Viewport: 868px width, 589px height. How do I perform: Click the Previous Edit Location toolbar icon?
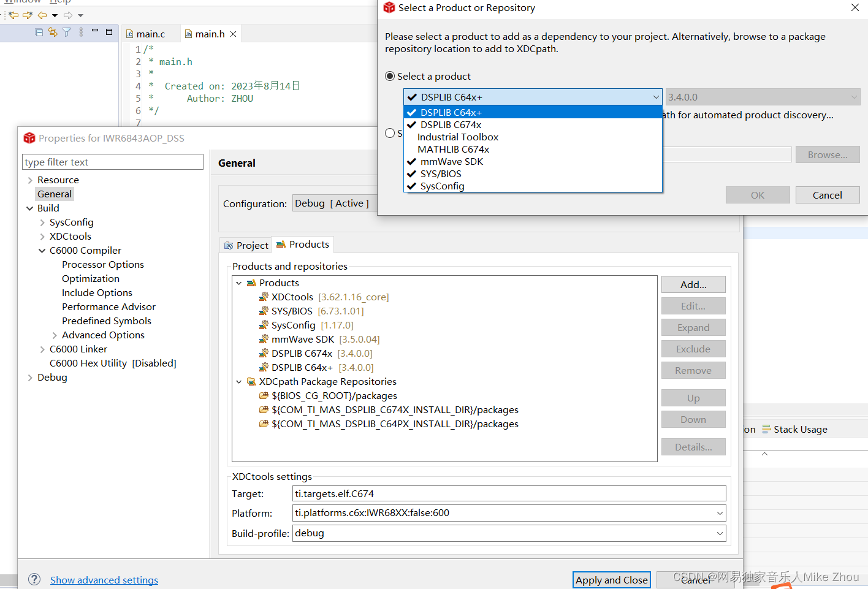click(13, 15)
